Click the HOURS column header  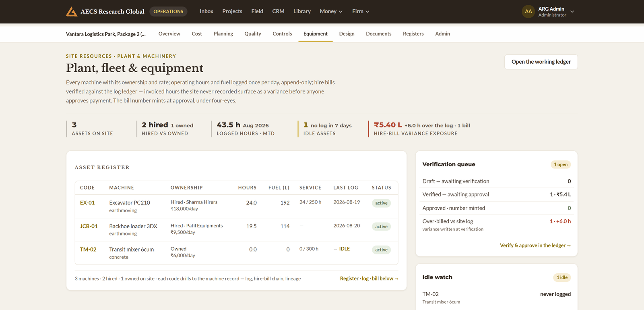pos(247,188)
